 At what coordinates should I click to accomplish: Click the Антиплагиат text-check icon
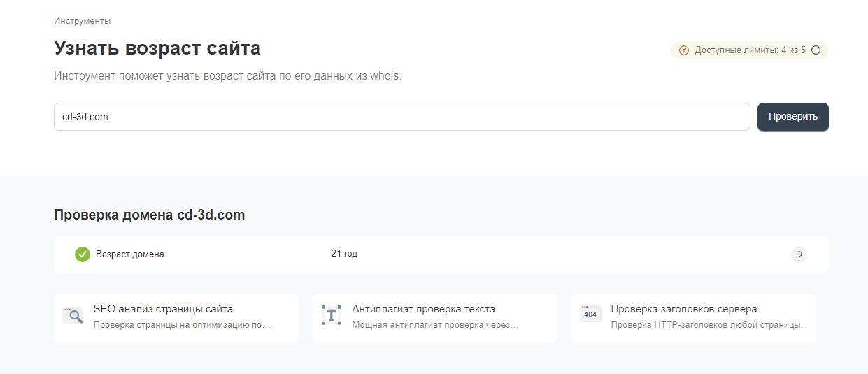coord(332,315)
